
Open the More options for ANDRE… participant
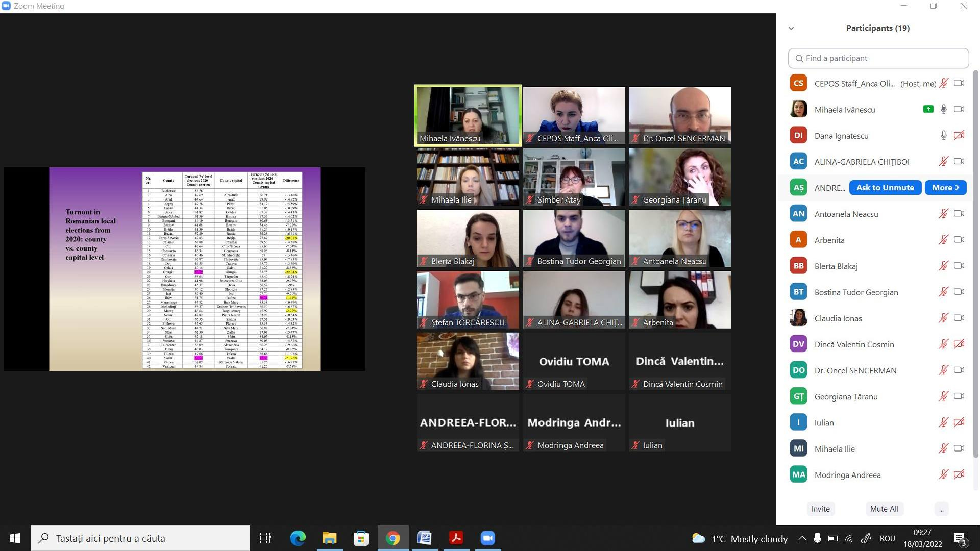(945, 188)
